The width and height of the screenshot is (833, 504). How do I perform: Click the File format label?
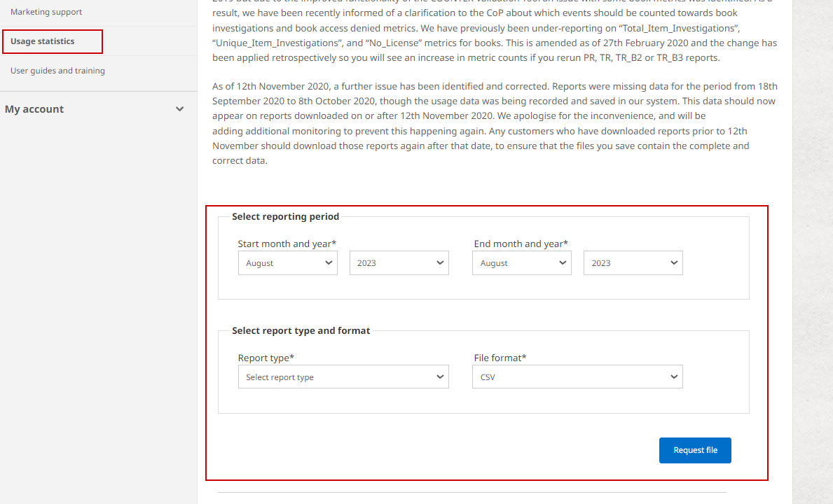point(500,358)
